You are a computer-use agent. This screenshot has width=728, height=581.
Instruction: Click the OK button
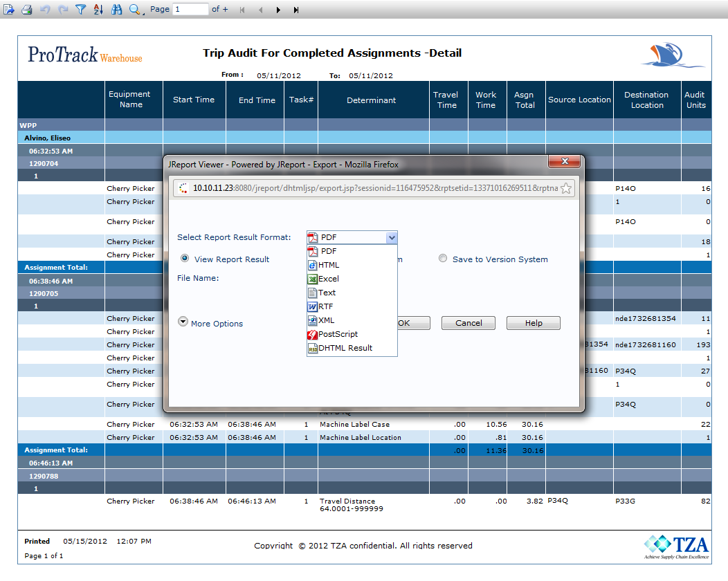pos(412,323)
